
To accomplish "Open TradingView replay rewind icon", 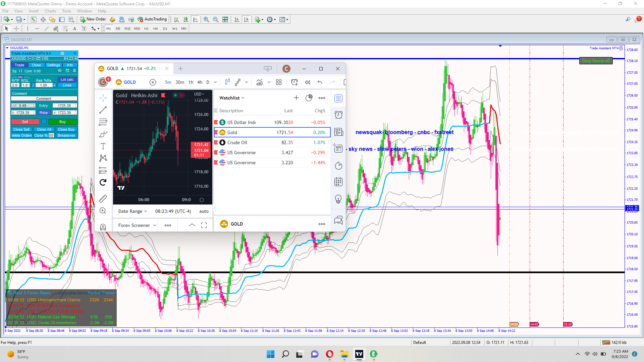I will coord(307,82).
